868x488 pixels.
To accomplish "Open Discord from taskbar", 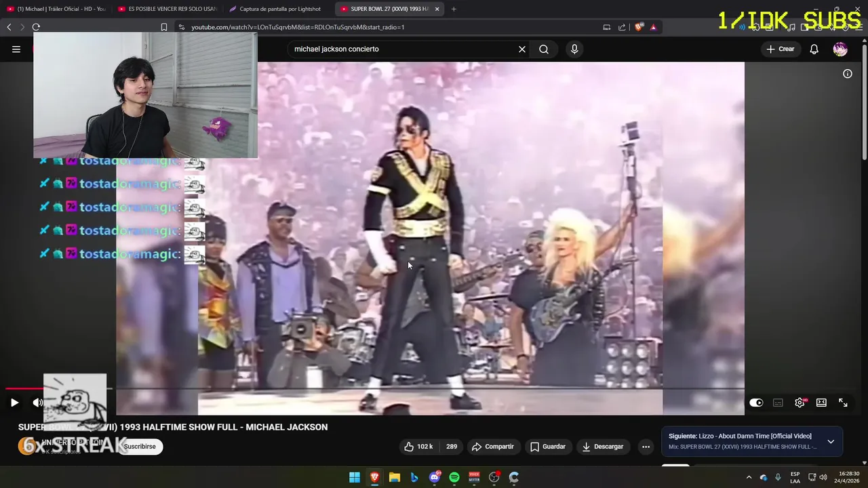I will coord(435,477).
